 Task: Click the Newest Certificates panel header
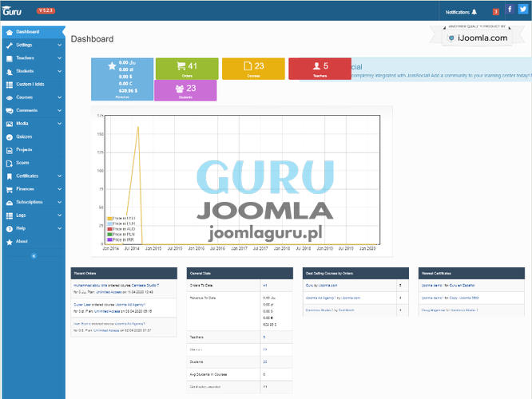[x=471, y=273]
